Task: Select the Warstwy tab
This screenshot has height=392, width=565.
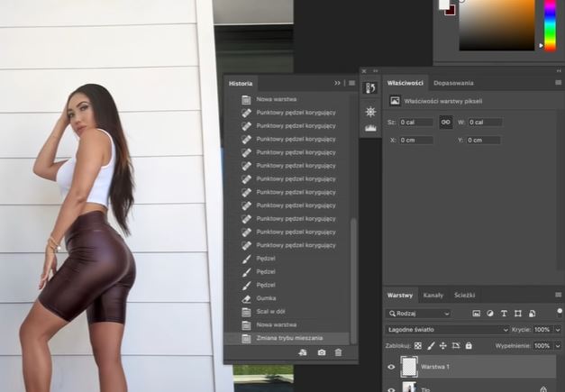Action: [400, 296]
